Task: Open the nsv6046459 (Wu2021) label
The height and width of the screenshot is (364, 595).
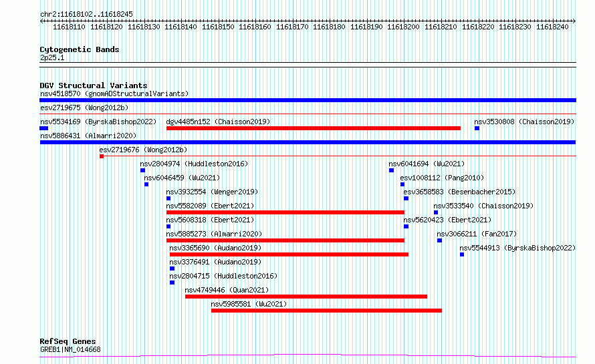Action: (182, 178)
